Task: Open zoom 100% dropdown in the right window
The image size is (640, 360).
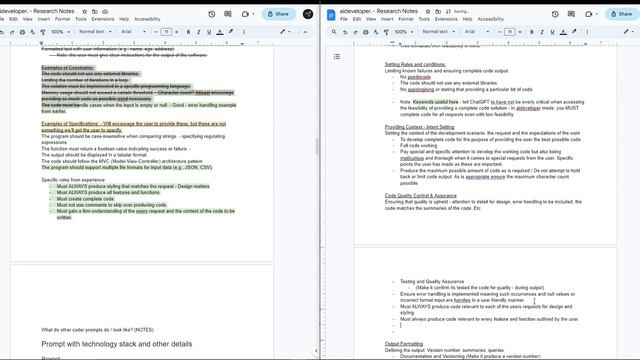Action: coord(404,32)
